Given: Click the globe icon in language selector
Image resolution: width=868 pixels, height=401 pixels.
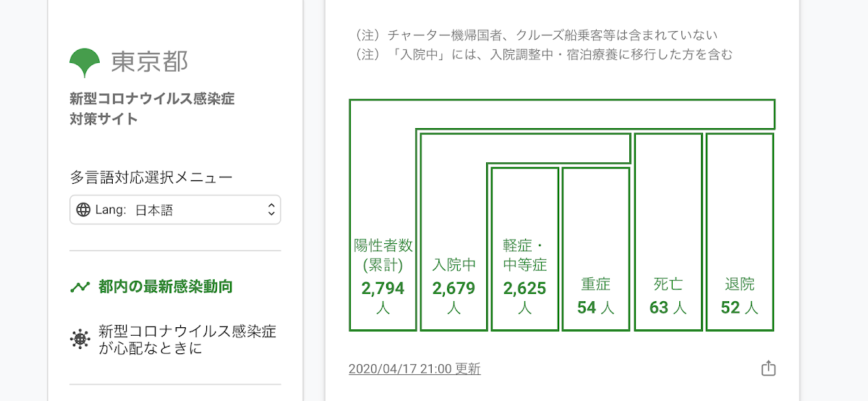Looking at the screenshot, I should (x=83, y=210).
